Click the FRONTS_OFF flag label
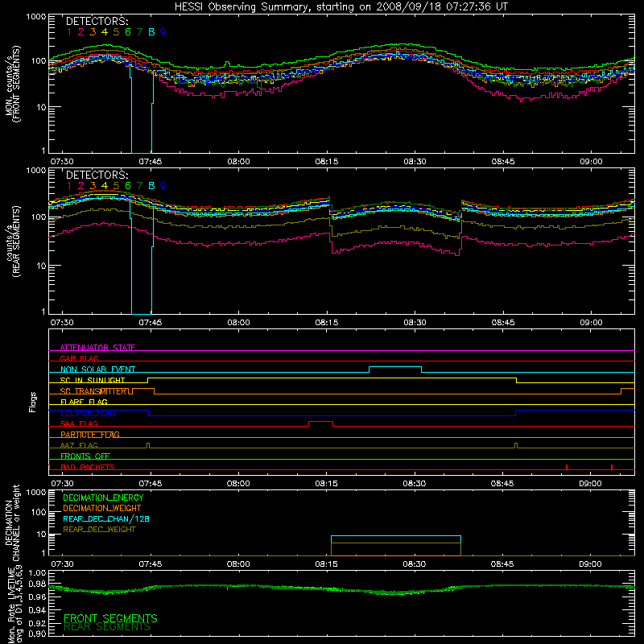The width and height of the screenshot is (644, 644). click(x=85, y=456)
